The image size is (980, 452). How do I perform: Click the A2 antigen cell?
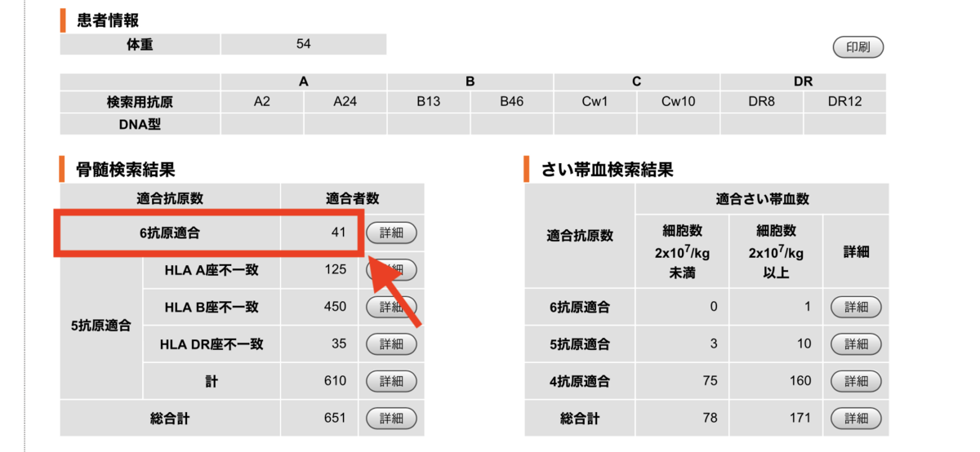262,102
